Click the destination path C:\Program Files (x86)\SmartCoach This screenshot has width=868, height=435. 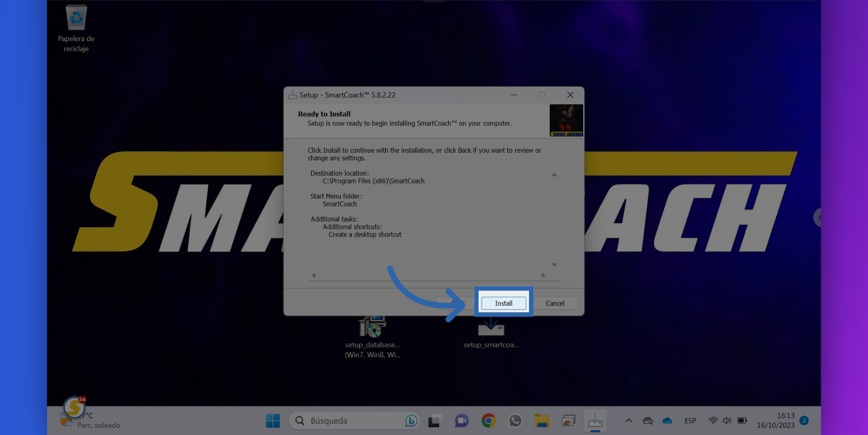click(373, 181)
